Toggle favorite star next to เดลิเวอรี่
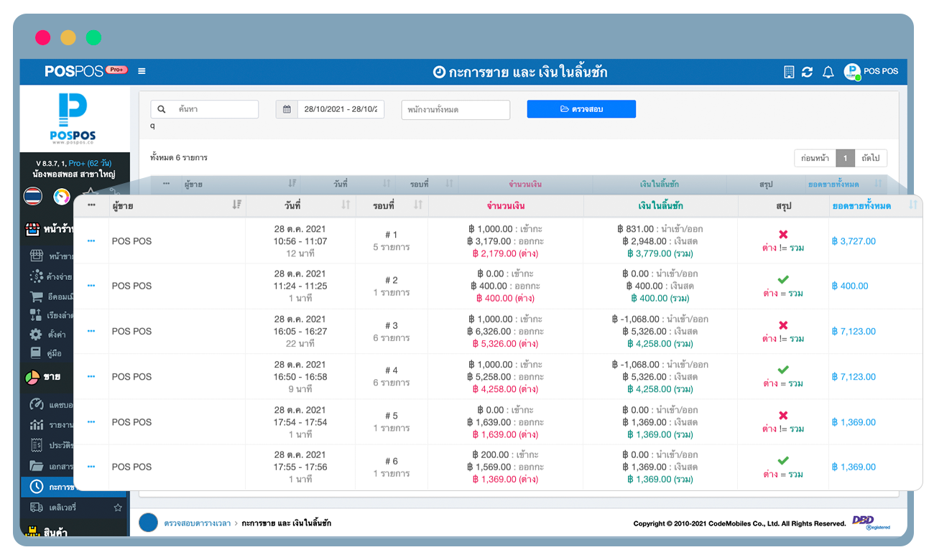This screenshot has height=560, width=934. (118, 508)
